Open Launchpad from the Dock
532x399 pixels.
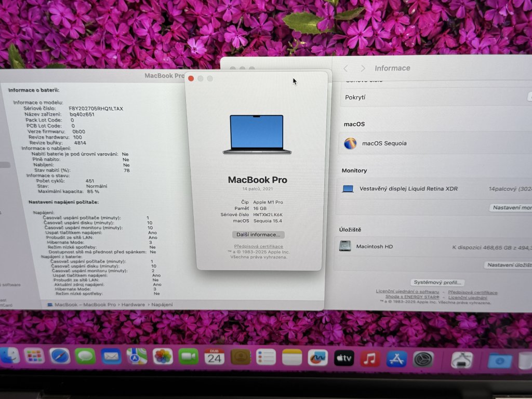pyautogui.click(x=34, y=356)
